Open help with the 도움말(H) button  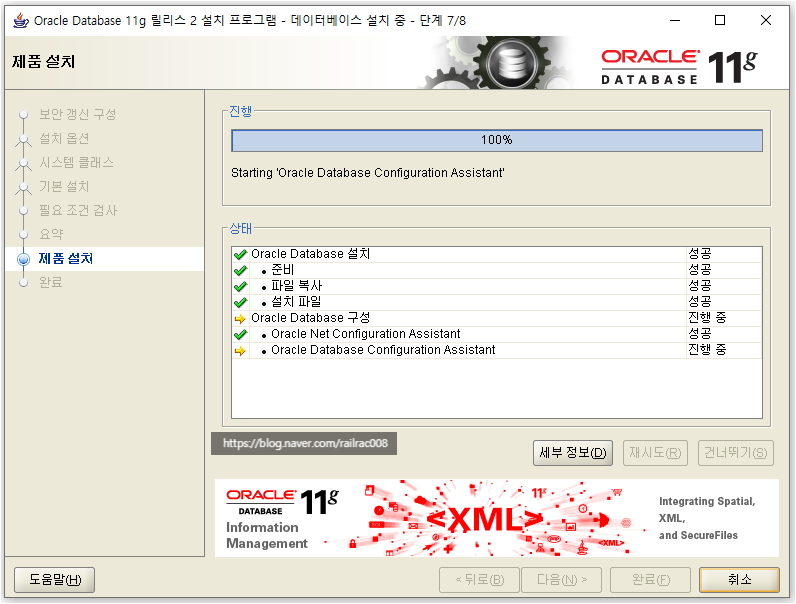coord(54,580)
